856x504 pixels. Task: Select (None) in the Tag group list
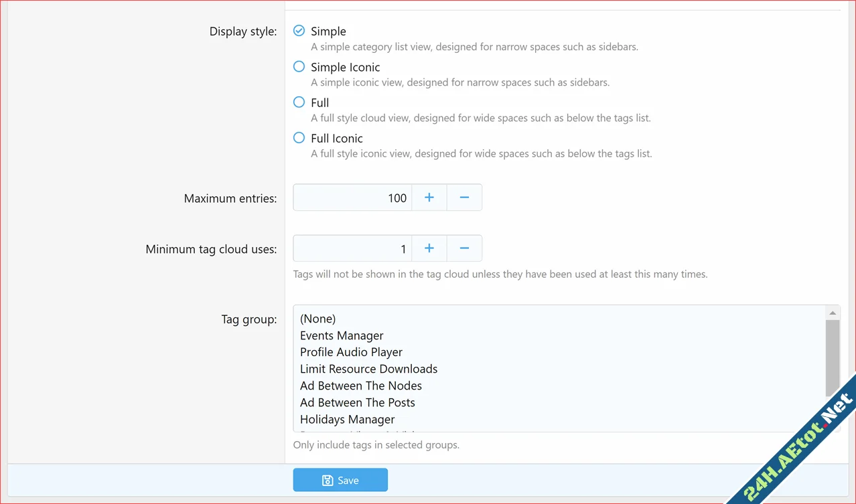click(x=317, y=319)
